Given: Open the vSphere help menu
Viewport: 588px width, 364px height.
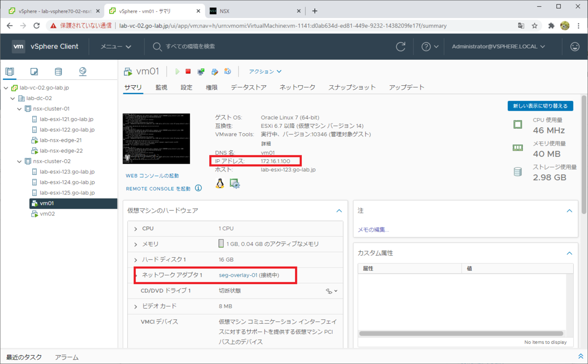Looking at the screenshot, I should [x=429, y=47].
